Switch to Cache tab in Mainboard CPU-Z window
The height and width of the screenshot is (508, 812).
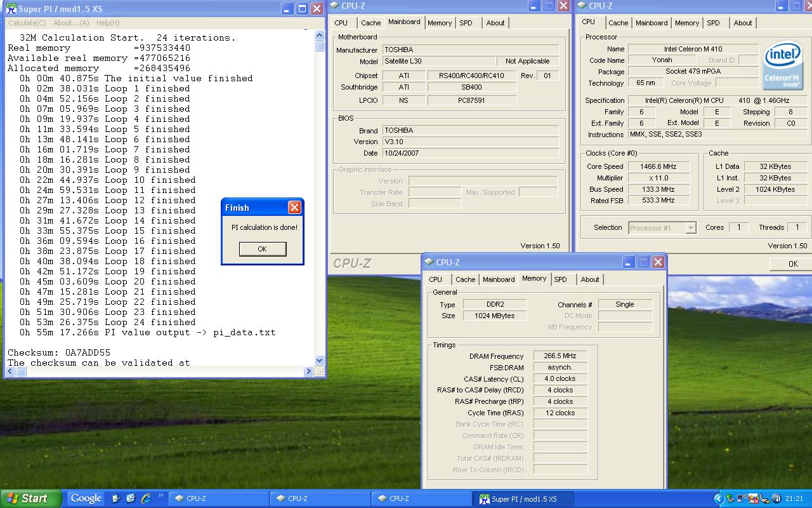coord(370,23)
